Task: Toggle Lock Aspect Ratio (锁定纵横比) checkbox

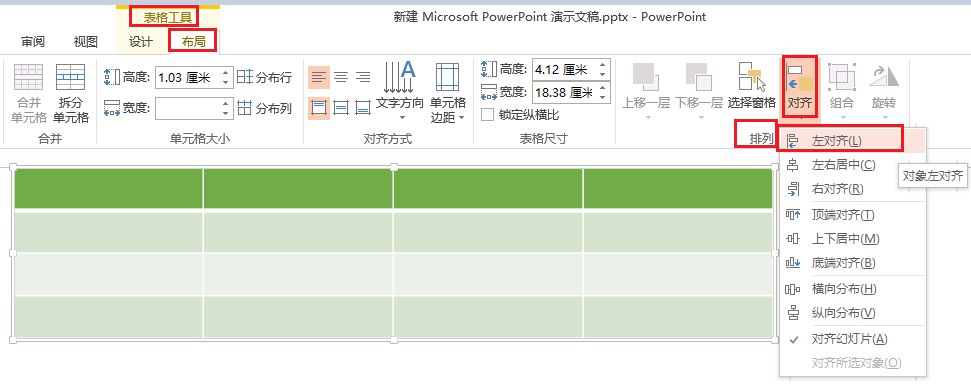Action: pyautogui.click(x=488, y=115)
